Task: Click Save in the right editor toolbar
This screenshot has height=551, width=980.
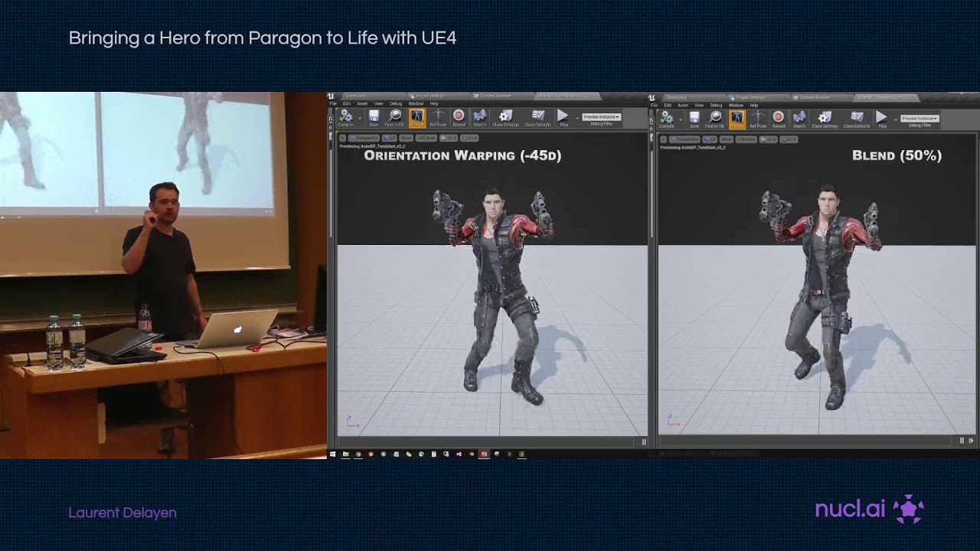Action: coord(694,119)
